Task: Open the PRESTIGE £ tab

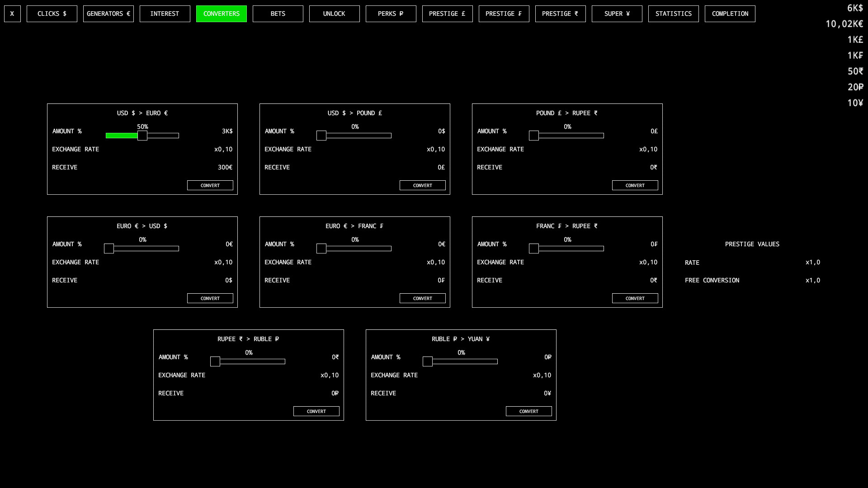Action: click(447, 14)
